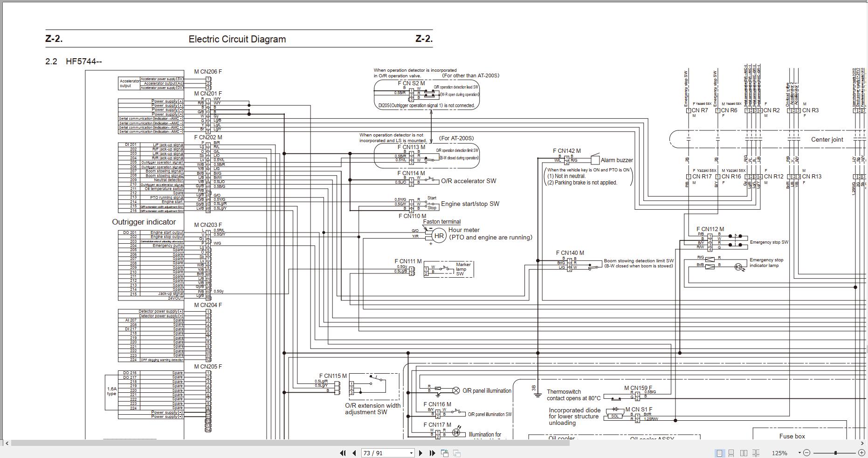Enable single page view mode
This screenshot has height=458, width=868.
(x=720, y=452)
